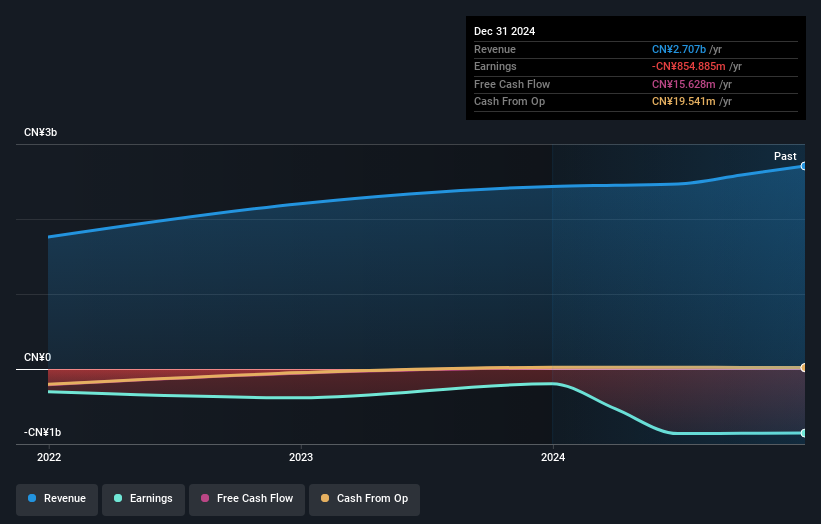Screen dimensions: 821x524
Task: Click the 2023 x-axis label
Action: point(301,457)
